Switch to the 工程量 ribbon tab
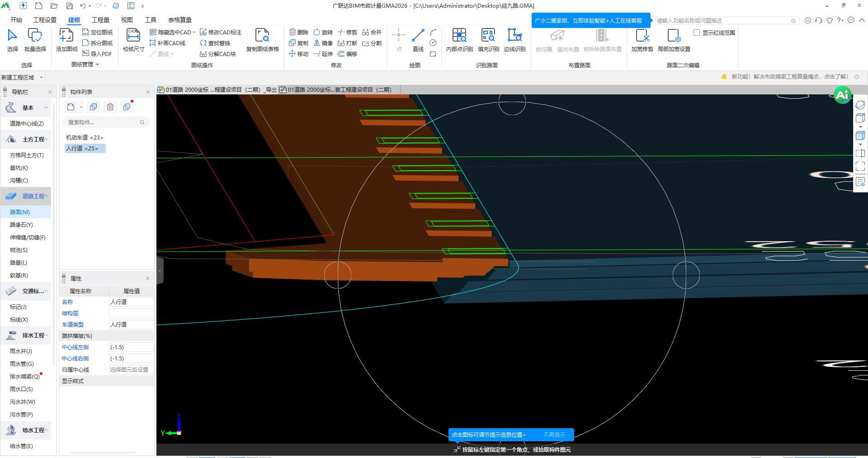The width and height of the screenshot is (868, 458). pos(100,20)
